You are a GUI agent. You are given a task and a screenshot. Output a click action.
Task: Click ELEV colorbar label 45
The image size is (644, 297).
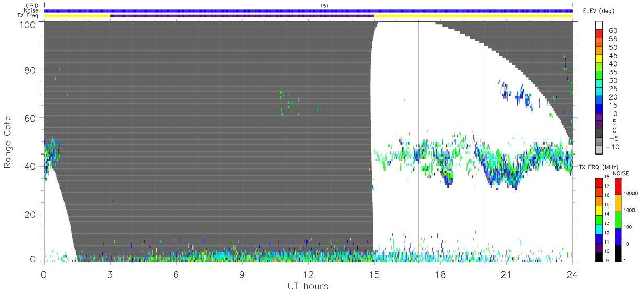(x=614, y=56)
